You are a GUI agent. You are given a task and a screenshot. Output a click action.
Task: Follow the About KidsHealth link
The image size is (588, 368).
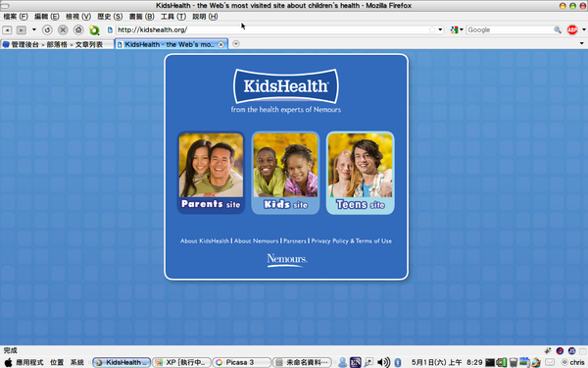[x=205, y=241]
